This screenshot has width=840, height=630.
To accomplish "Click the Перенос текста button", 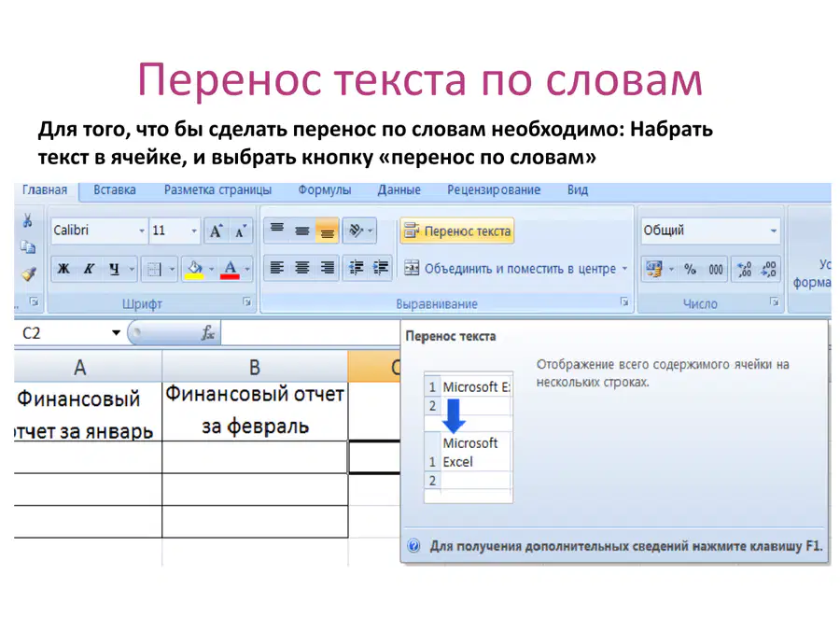I will [457, 231].
